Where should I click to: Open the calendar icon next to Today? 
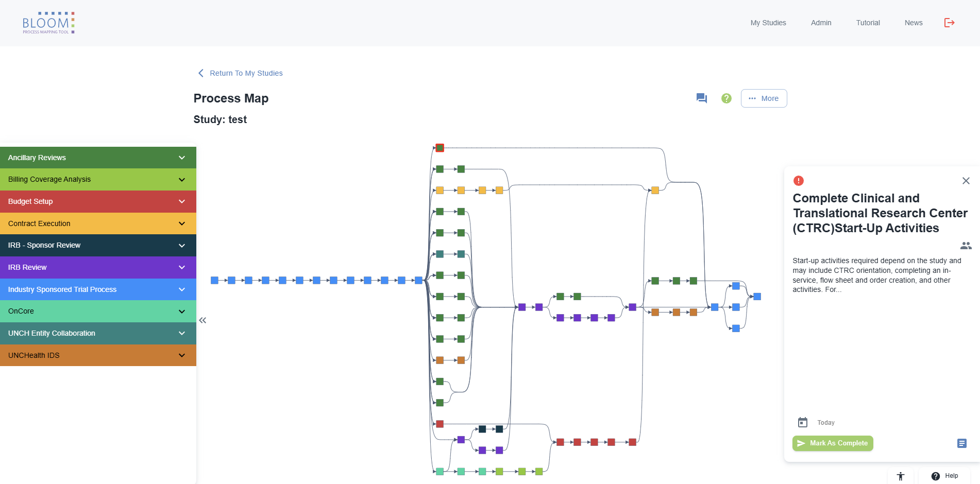tap(802, 422)
